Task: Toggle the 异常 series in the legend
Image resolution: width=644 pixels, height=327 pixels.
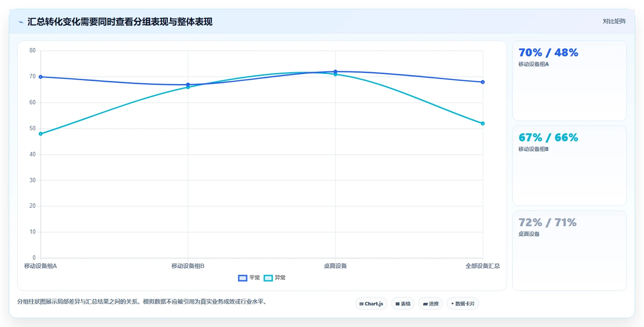Action: tap(274, 278)
